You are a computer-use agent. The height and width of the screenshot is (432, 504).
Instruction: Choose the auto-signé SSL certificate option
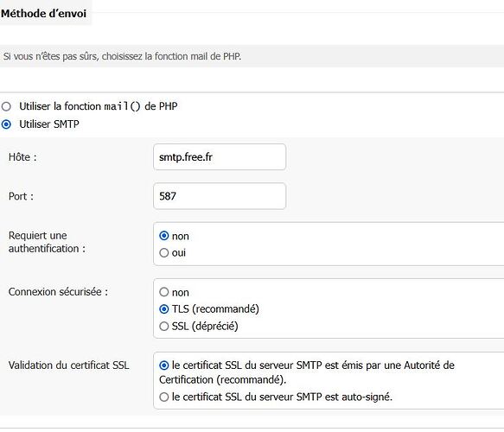tap(164, 397)
